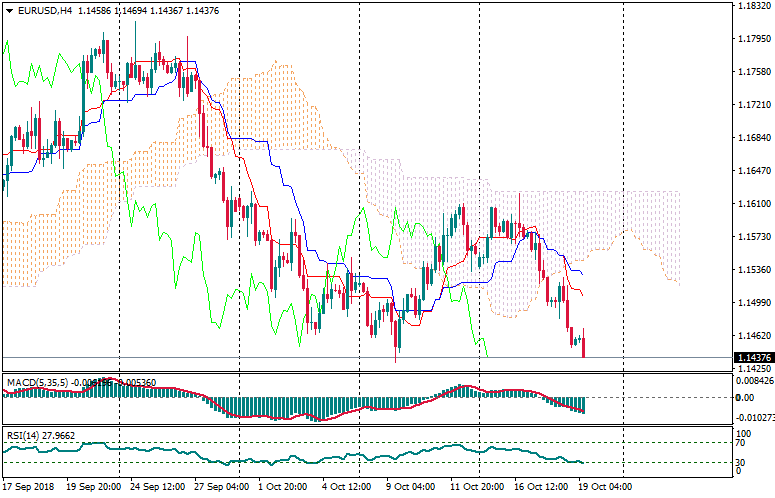Click the MACD 0.00 zero-level label
This screenshot has width=775, height=498.
click(747, 397)
